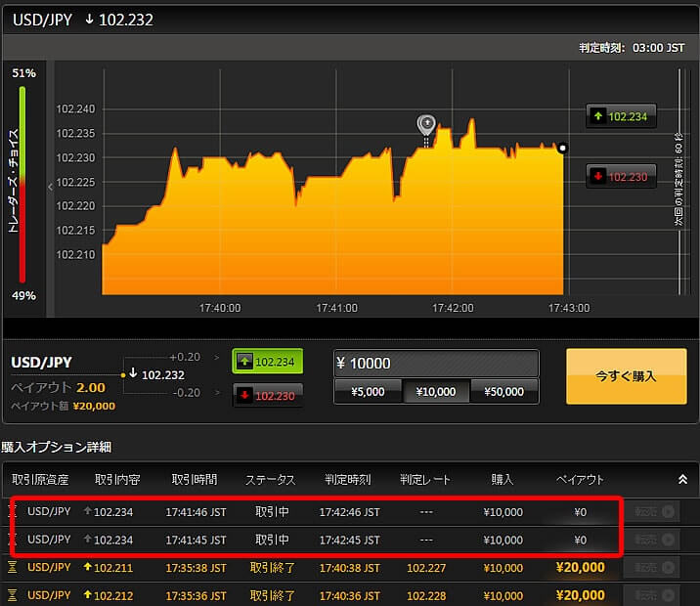Screen dimensions: 700x606
Task: Click the 17:42:45 JST expiry time cell
Action: (350, 540)
